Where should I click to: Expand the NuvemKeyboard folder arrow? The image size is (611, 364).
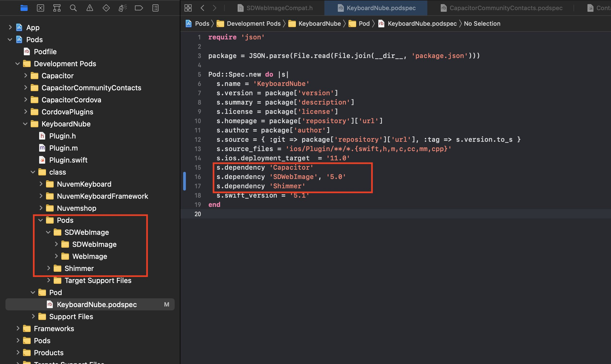click(41, 184)
